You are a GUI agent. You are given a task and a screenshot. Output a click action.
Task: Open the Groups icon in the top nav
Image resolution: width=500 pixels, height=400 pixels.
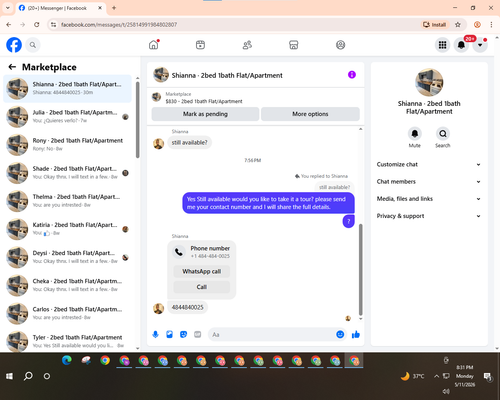pos(340,45)
